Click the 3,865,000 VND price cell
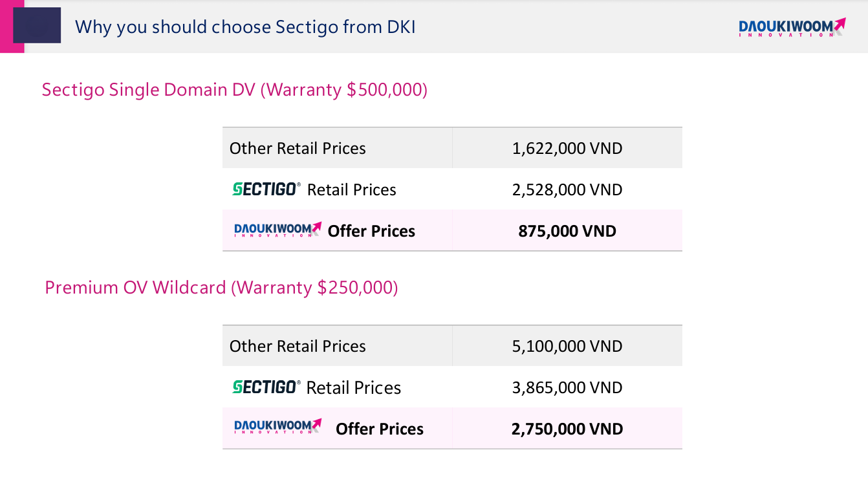This screenshot has width=868, height=485. pyautogui.click(x=567, y=387)
